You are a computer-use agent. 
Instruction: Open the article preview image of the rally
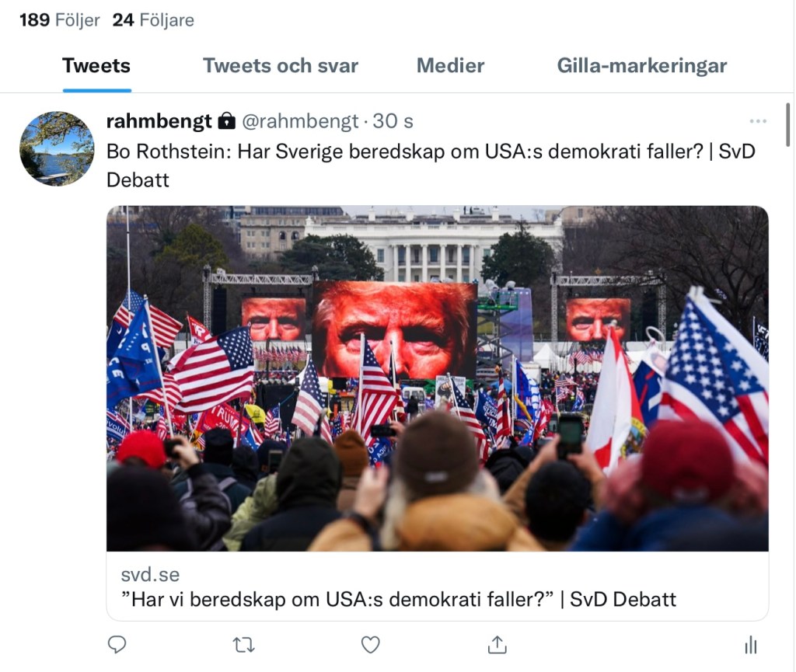point(438,378)
